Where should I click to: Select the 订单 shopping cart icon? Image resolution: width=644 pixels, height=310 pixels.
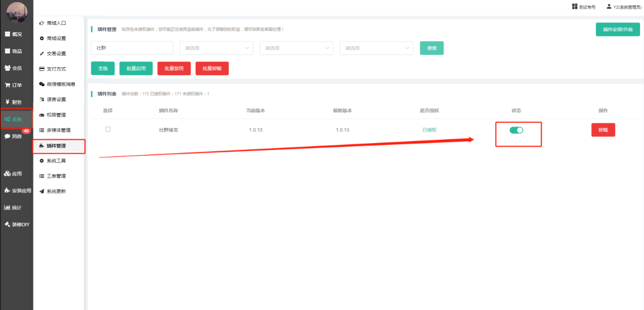tap(7, 85)
